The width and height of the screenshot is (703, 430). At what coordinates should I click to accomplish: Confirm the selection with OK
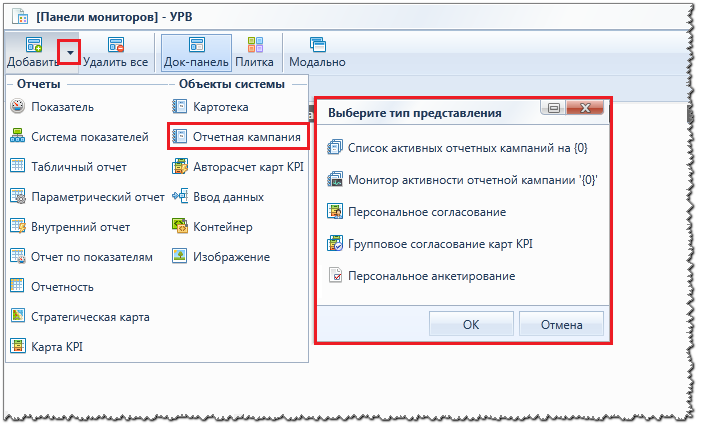click(471, 324)
